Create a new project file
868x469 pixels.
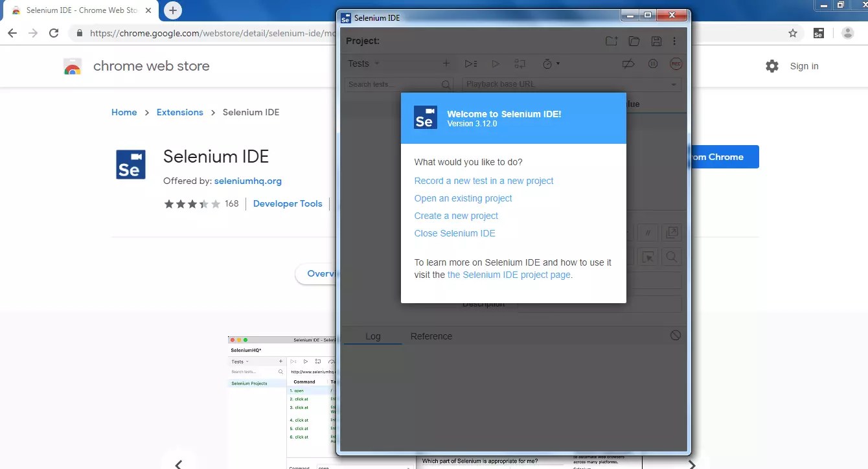pos(611,41)
